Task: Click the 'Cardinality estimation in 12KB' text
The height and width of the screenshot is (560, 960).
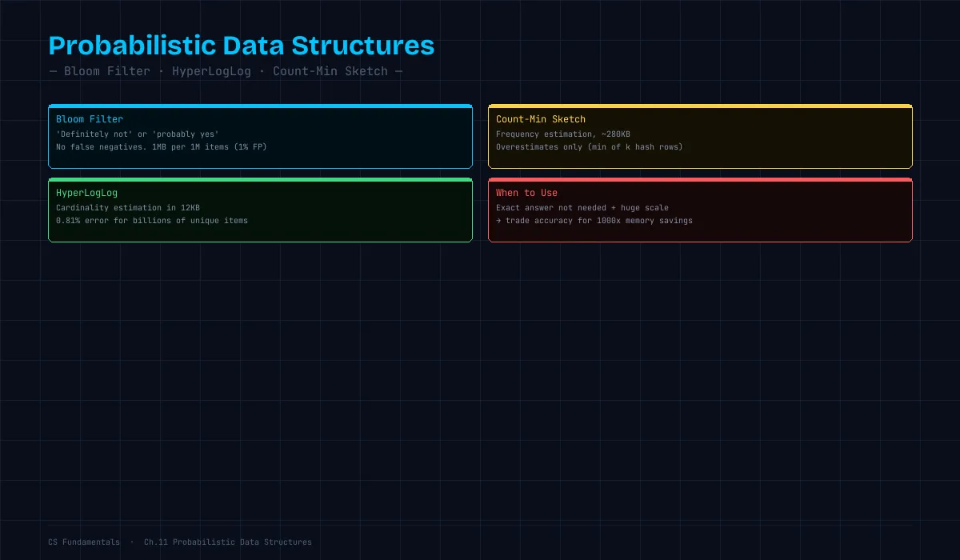Action: click(128, 208)
